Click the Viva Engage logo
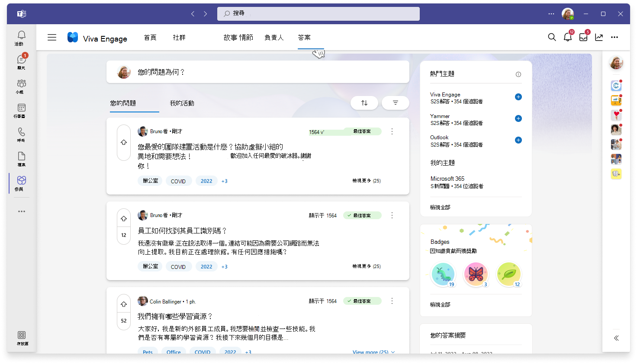The height and width of the screenshot is (364, 637). point(73,38)
